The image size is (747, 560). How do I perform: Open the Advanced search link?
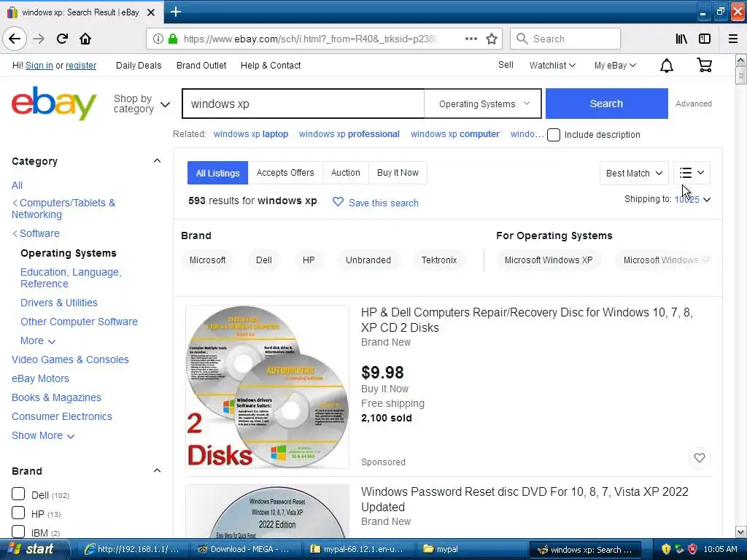(x=693, y=104)
